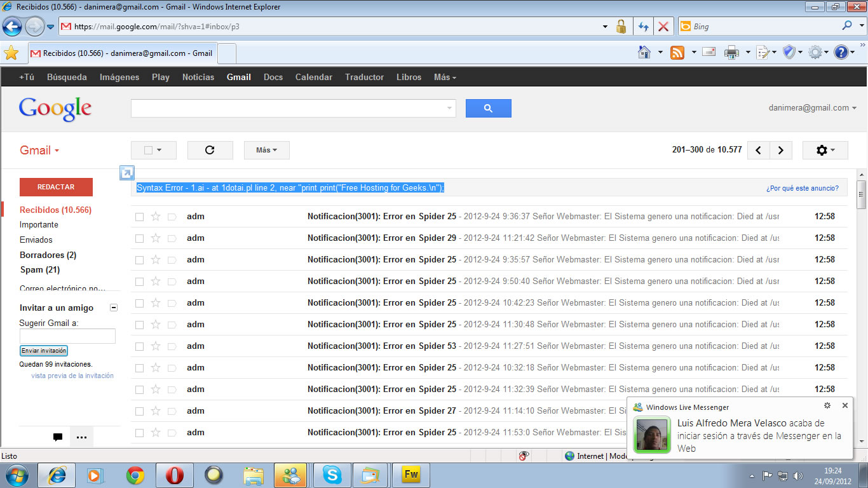Star the Spider 53 message from 11:27:51
This screenshot has height=488, width=868.
[156, 346]
